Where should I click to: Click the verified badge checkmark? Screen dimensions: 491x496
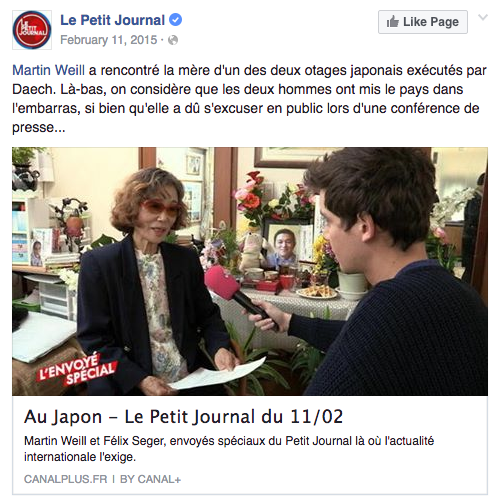tap(176, 20)
